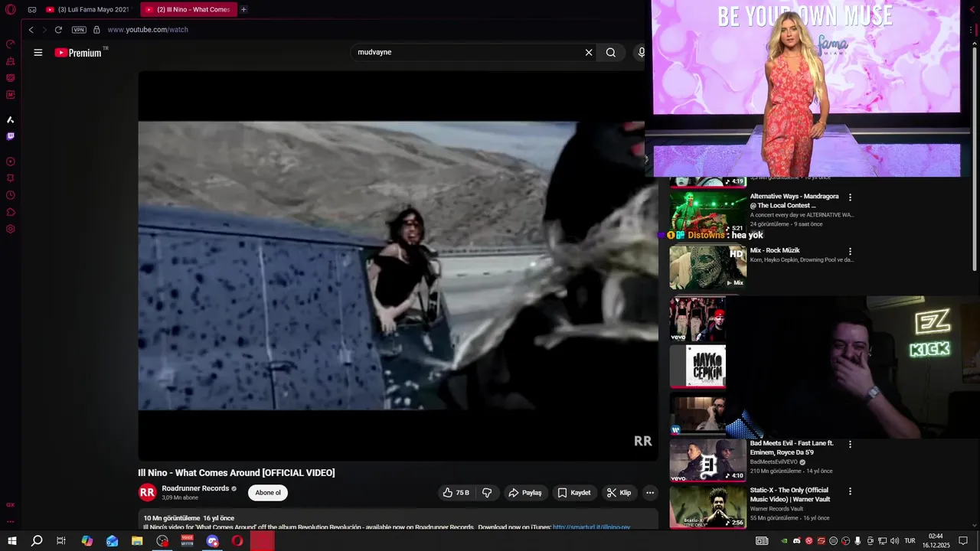Open the Opera GX main menu logo
The height and width of the screenshot is (551, 980).
11,10
